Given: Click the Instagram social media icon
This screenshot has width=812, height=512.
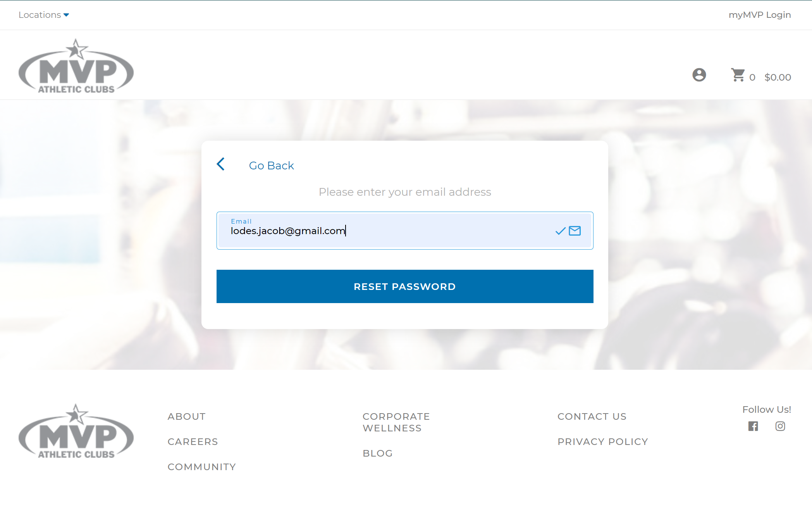Looking at the screenshot, I should coord(780,426).
